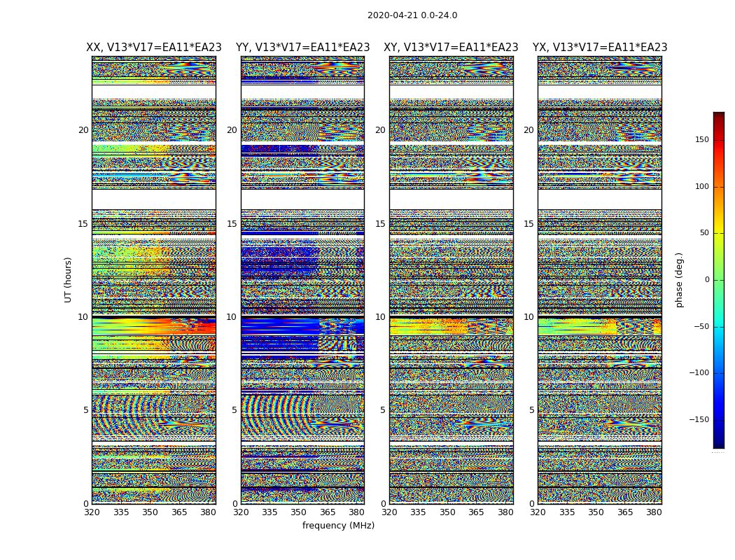Click the 335 MHz tick under YY panel

click(x=270, y=512)
